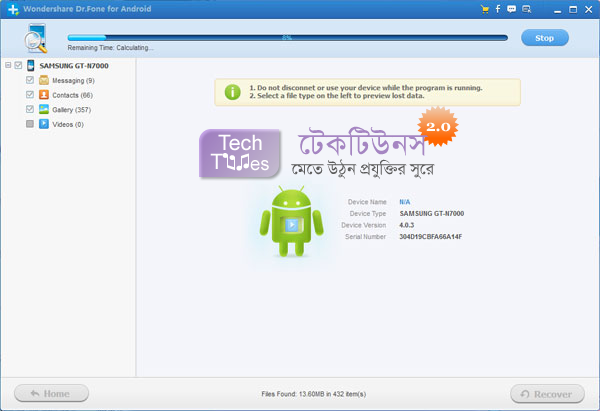Viewport: 600px width, 411px height.
Task: Click the phone scan magnifier icon
Action: (x=36, y=38)
